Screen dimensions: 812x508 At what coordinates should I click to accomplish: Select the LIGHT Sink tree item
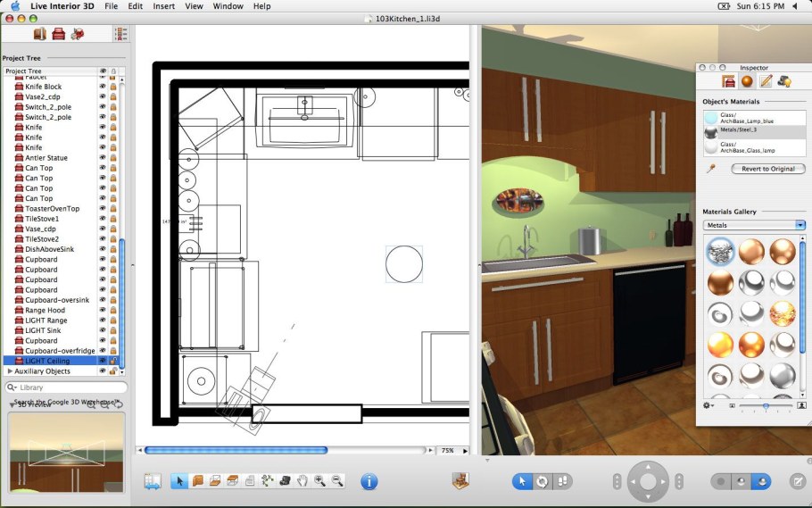(x=46, y=330)
